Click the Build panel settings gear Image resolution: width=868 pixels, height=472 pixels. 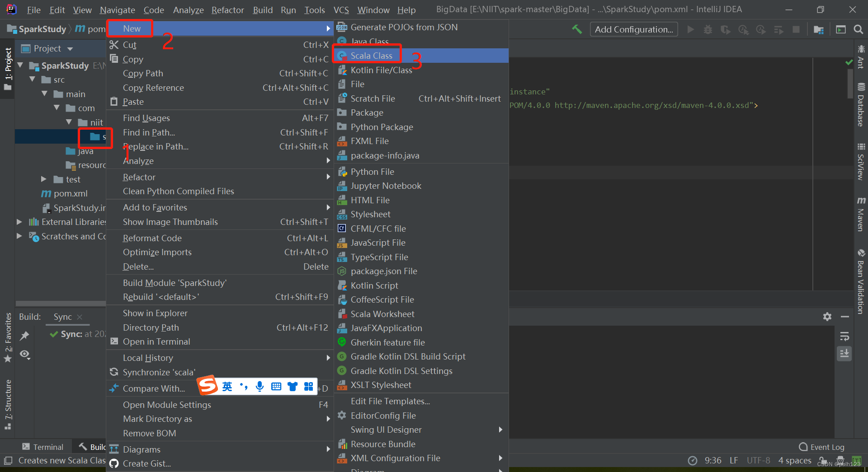(x=827, y=317)
